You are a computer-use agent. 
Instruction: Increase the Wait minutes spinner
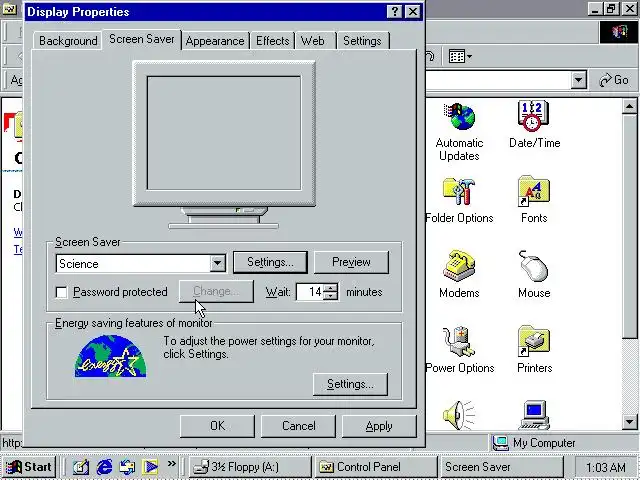(x=331, y=287)
